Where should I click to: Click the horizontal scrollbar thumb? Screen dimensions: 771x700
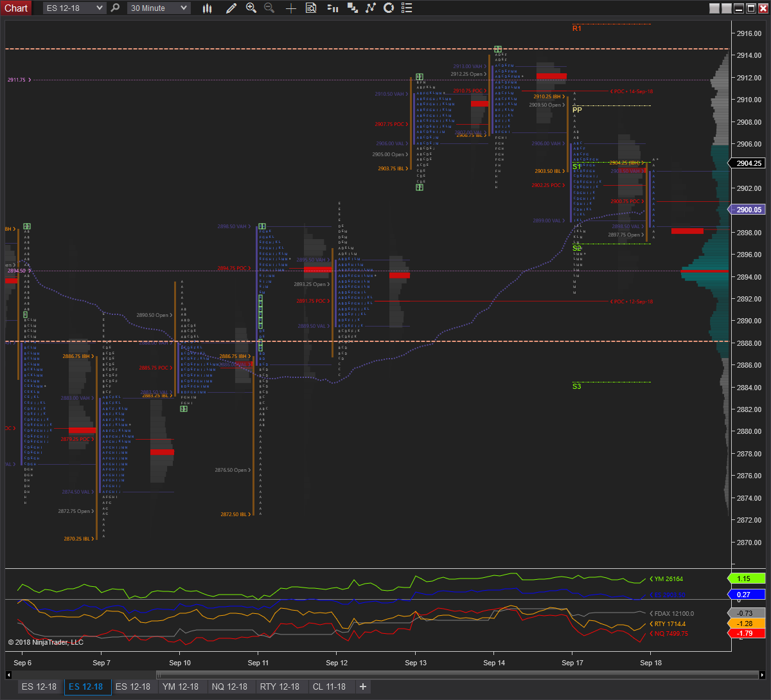457,674
